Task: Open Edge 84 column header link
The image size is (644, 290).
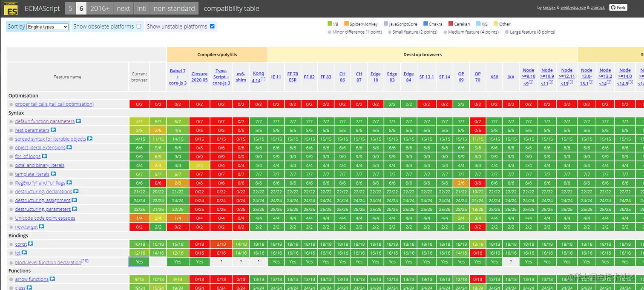Action: [408, 77]
